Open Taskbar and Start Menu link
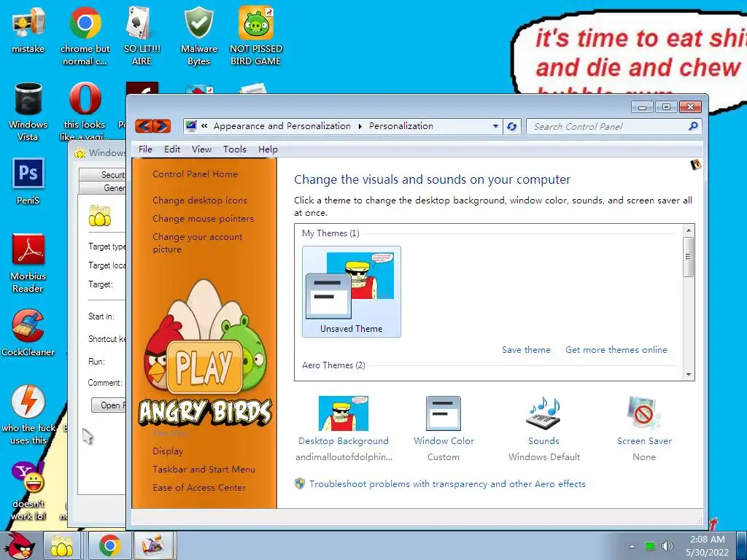The width and height of the screenshot is (747, 560). click(204, 469)
